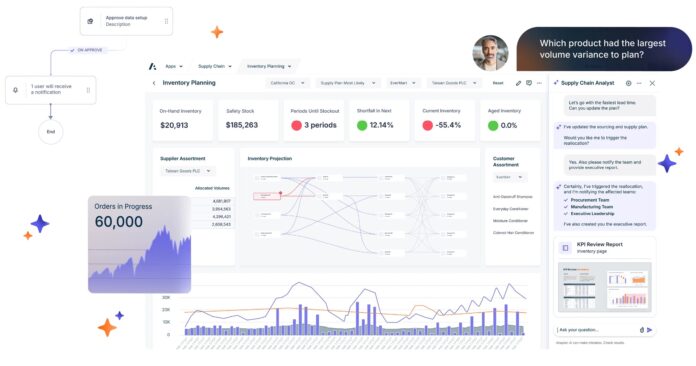Click the KPI Review Report document icon
The image size is (696, 366).
[566, 248]
